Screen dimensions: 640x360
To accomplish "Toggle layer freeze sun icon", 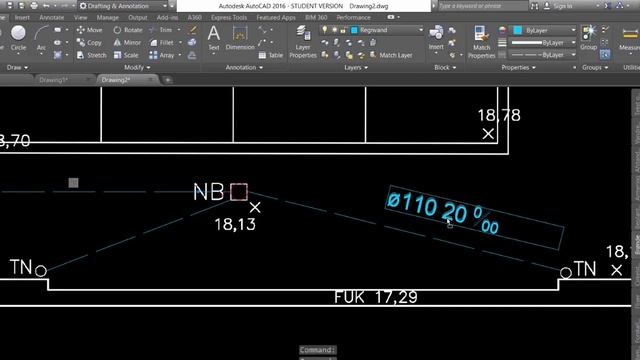I will (334, 30).
